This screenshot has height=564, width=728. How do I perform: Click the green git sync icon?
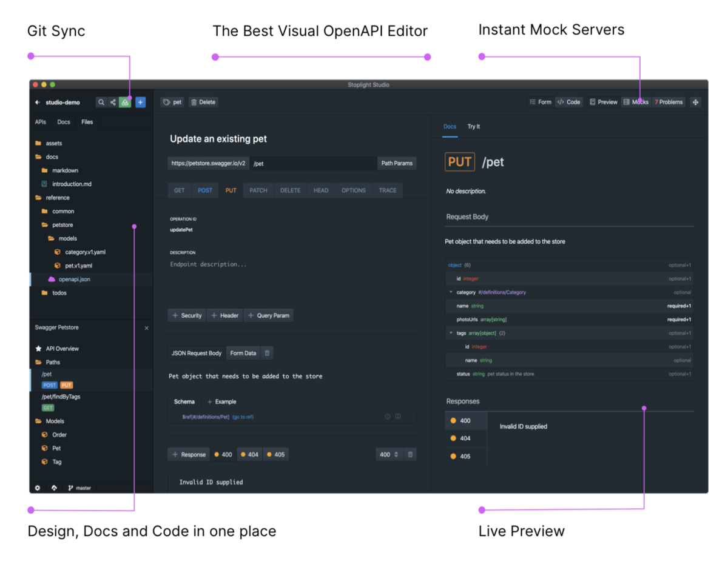click(x=124, y=102)
